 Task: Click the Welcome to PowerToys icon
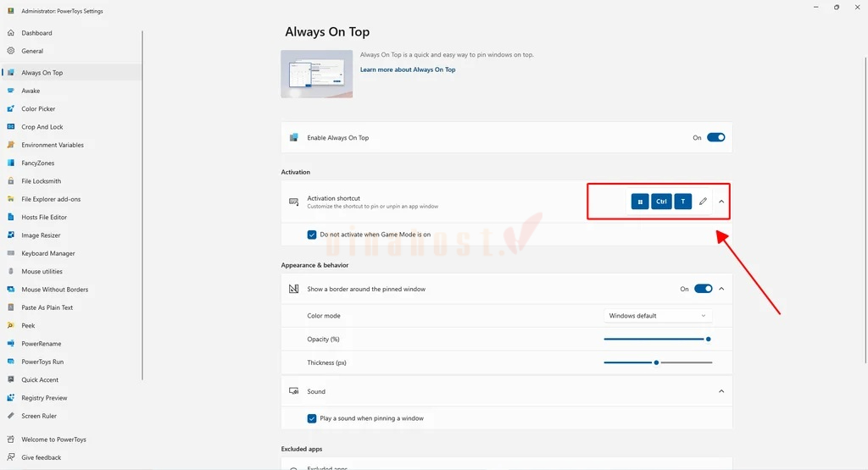[x=10, y=440]
